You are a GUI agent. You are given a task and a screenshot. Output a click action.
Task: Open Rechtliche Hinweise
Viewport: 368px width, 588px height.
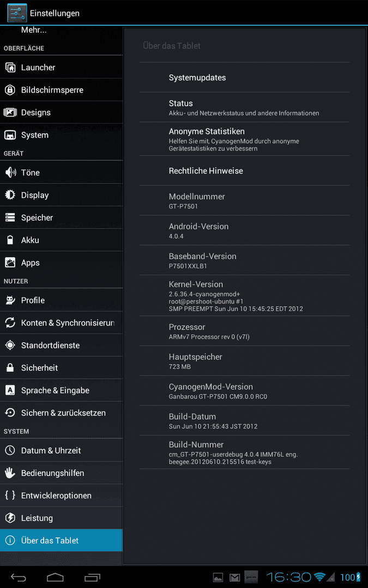point(244,170)
